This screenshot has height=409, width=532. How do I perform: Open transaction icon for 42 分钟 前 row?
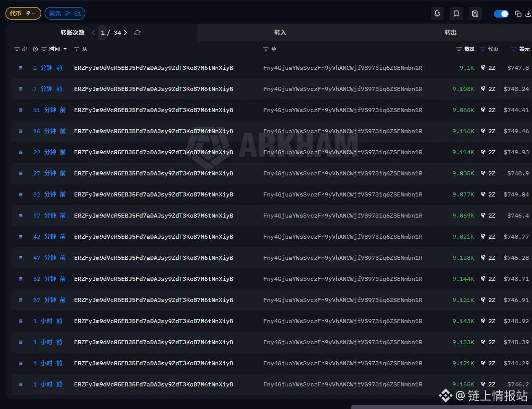click(x=21, y=237)
